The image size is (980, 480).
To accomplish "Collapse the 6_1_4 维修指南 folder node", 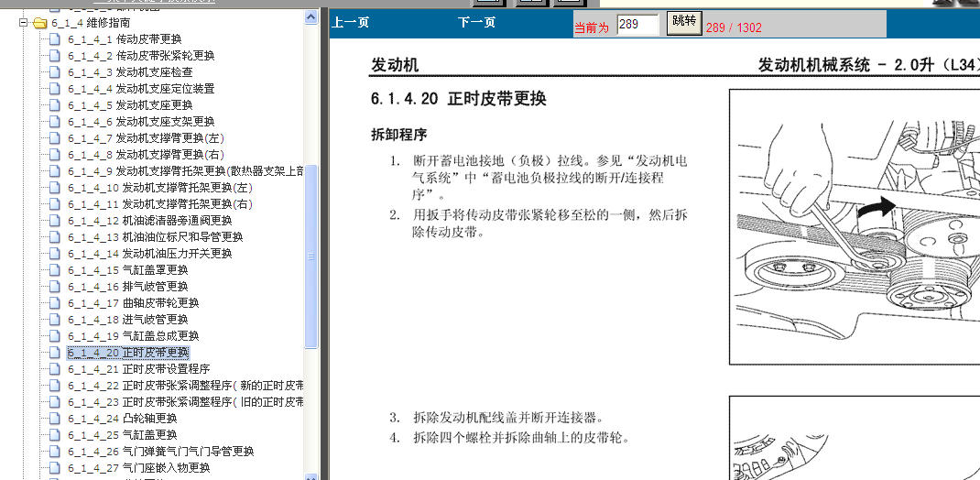I will [23, 23].
